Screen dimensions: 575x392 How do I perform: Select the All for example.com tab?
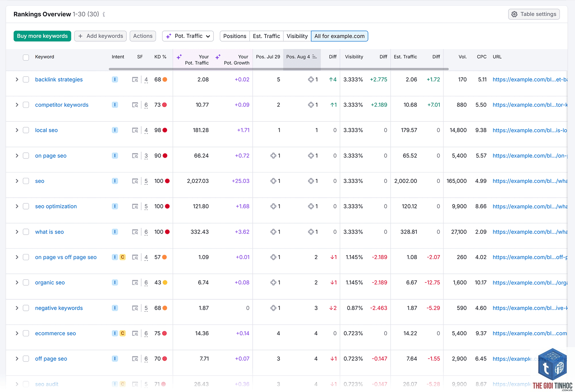340,36
